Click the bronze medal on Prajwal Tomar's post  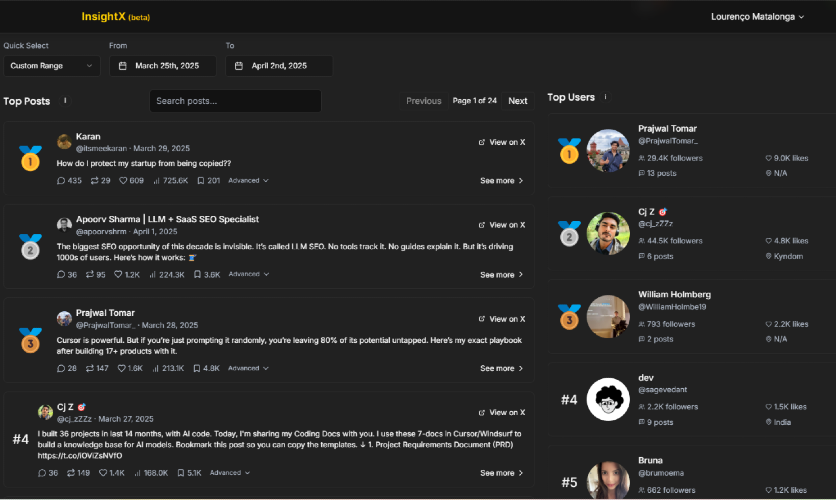point(30,341)
